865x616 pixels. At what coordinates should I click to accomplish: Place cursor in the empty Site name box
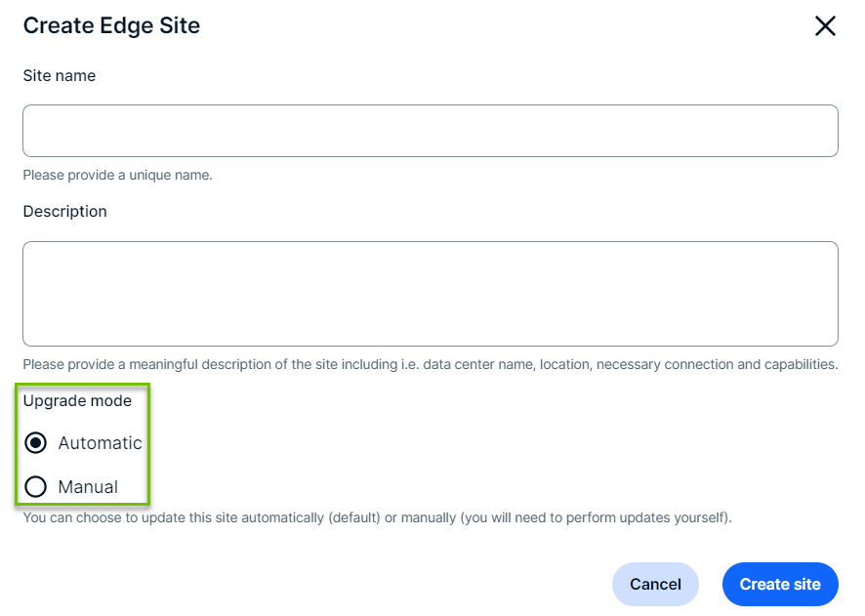[431, 131]
